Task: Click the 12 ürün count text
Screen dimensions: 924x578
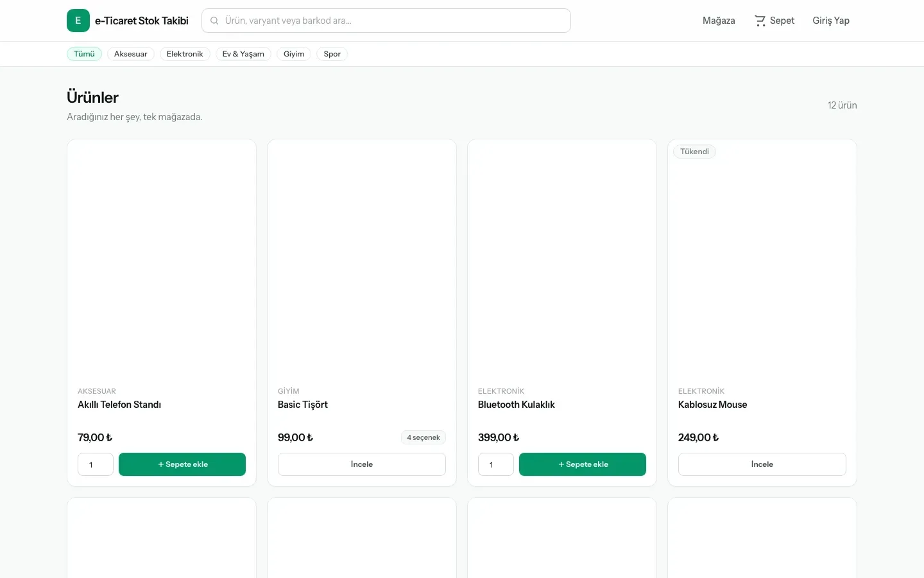Action: [x=843, y=105]
